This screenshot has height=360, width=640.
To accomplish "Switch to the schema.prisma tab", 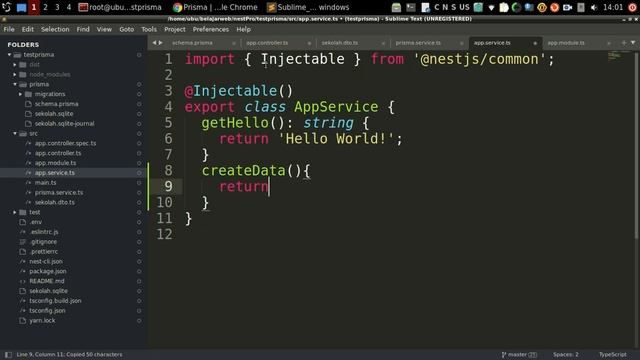I will coord(192,43).
